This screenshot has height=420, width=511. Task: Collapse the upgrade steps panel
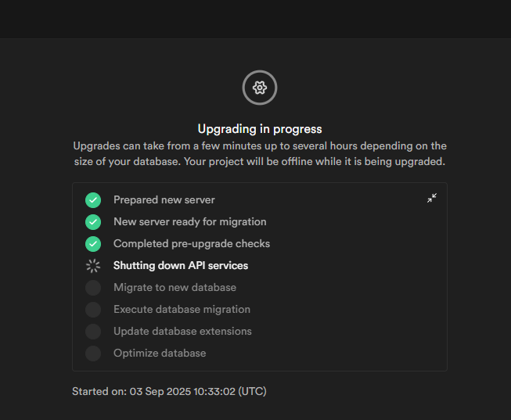pyautogui.click(x=431, y=199)
